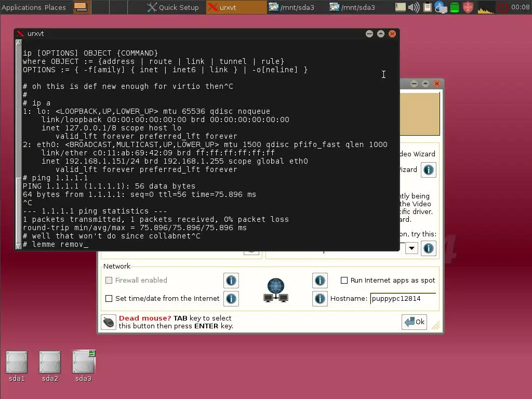Open the network connection tray icon
This screenshot has width=532, height=399.
pos(441,7)
